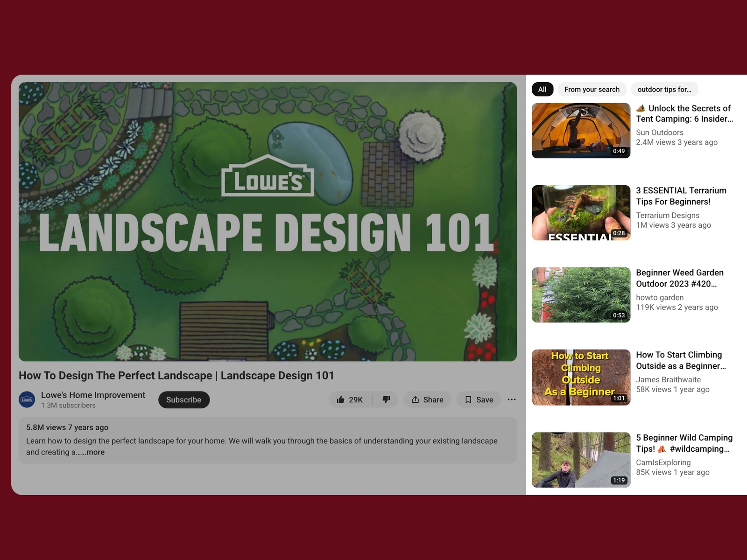Click the 85K views 1 year ago text
Viewport: 747px width, 560px height.
tap(673, 472)
